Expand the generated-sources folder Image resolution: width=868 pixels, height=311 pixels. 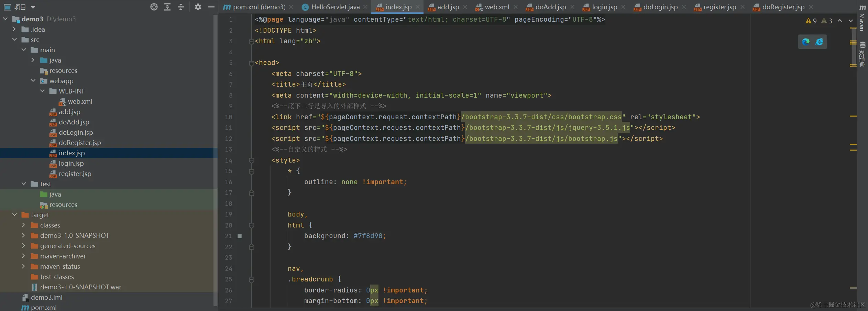coord(24,246)
